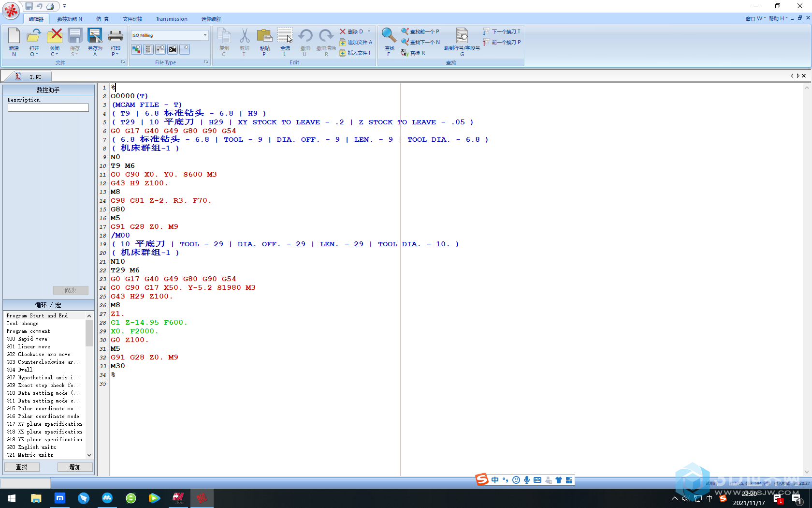Click the list settings icon under File Type
Image resolution: width=812 pixels, height=508 pixels.
(x=148, y=49)
